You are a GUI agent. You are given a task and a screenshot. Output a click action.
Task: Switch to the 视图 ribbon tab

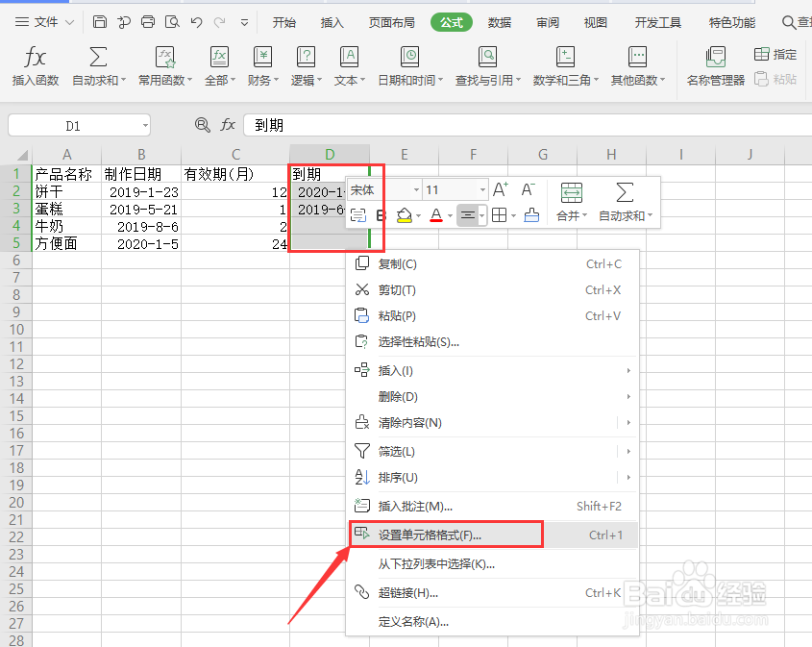point(595,22)
